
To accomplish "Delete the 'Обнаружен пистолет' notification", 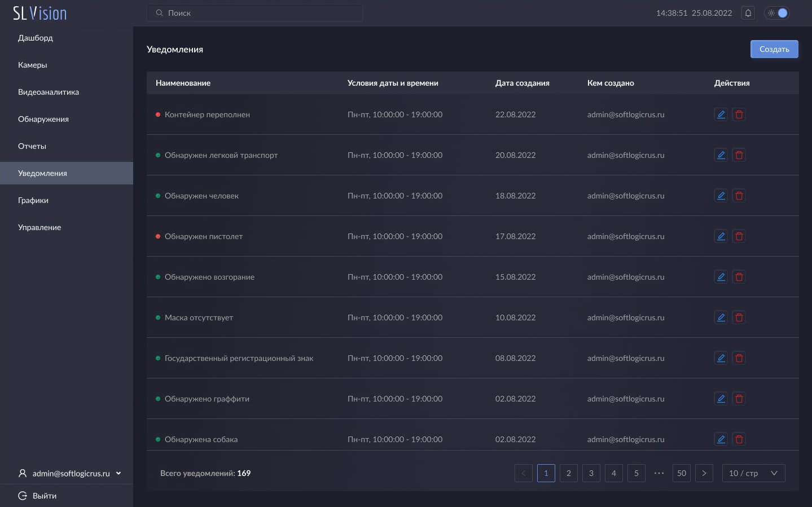I will pos(739,236).
